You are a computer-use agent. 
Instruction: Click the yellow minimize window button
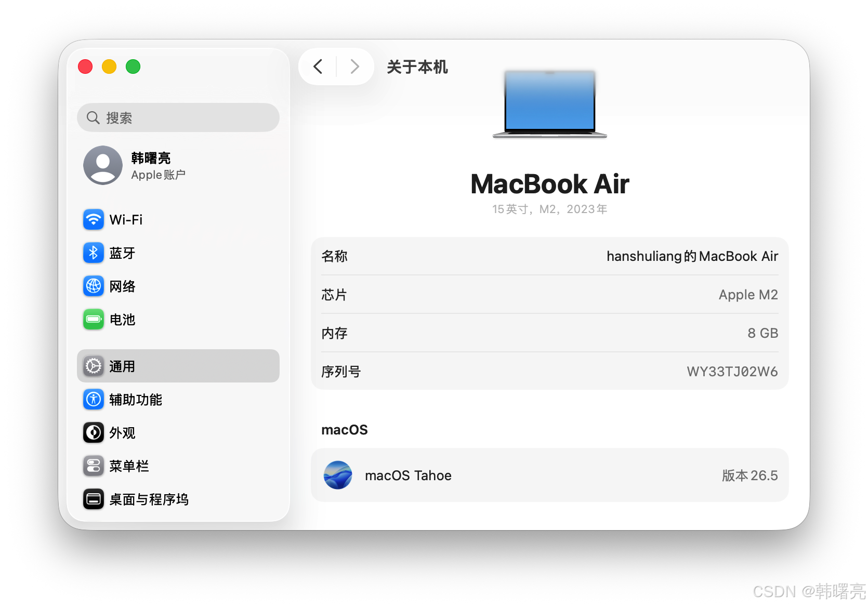point(109,67)
